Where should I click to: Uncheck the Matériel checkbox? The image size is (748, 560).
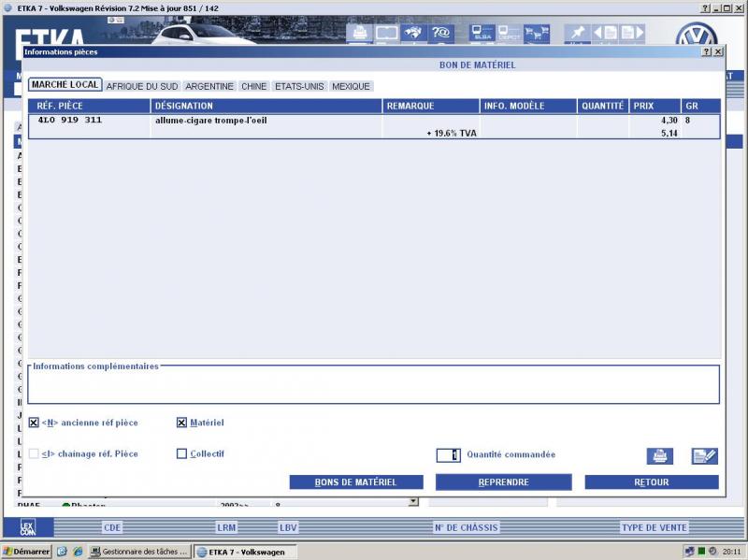[181, 423]
